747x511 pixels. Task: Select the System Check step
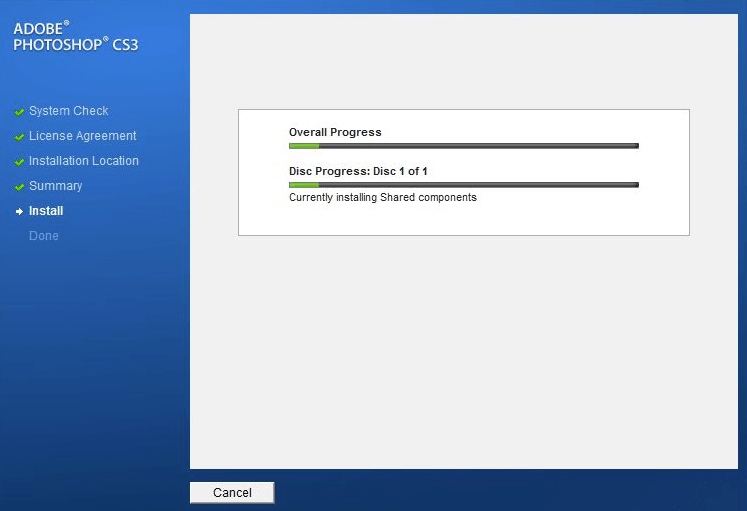[68, 111]
